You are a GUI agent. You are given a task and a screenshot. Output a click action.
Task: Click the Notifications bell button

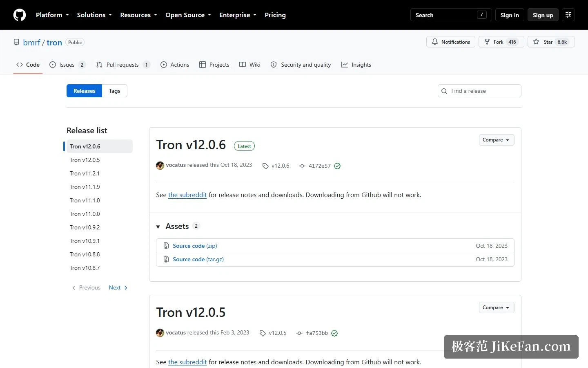451,42
